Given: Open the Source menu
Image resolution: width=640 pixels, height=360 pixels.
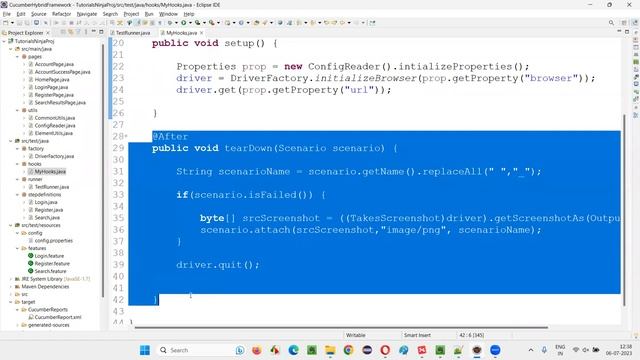Looking at the screenshot, I should click(x=39, y=14).
